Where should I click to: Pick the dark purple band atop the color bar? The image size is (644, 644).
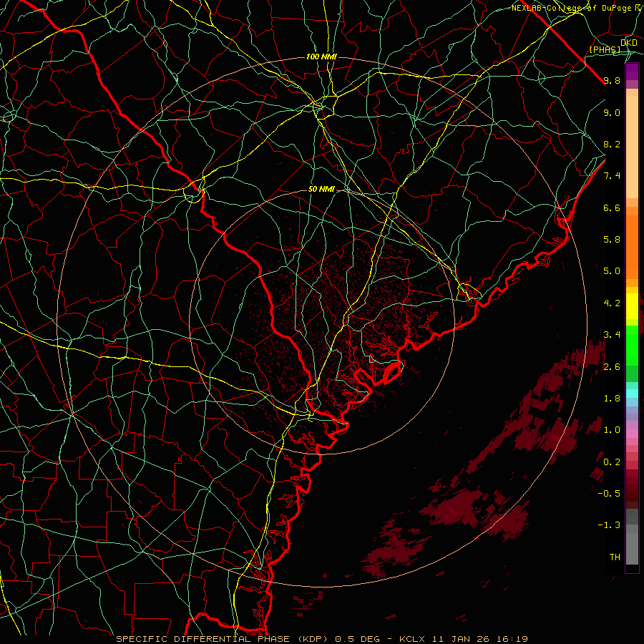(x=632, y=72)
